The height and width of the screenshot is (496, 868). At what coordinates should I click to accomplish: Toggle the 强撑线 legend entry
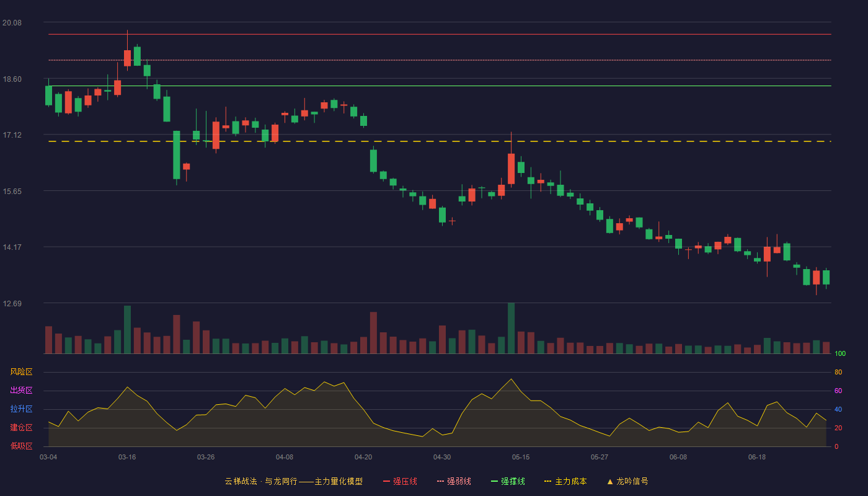(508, 481)
